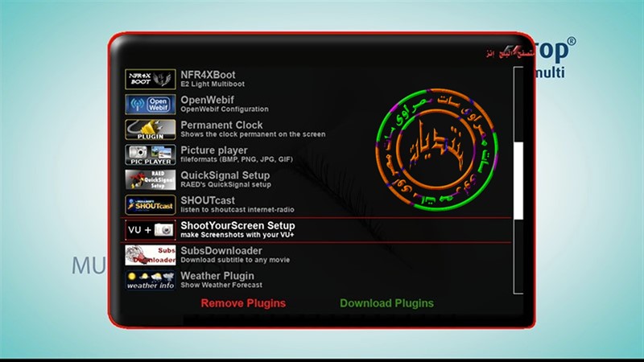The image size is (644, 362).
Task: Click the 'E2 Light Multiboot' description text
Action: pos(213,84)
